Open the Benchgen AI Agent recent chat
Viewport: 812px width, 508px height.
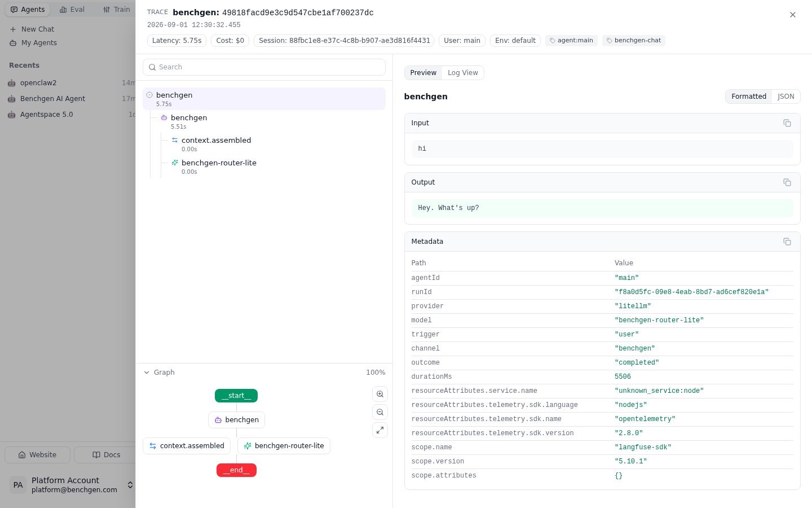point(68,99)
